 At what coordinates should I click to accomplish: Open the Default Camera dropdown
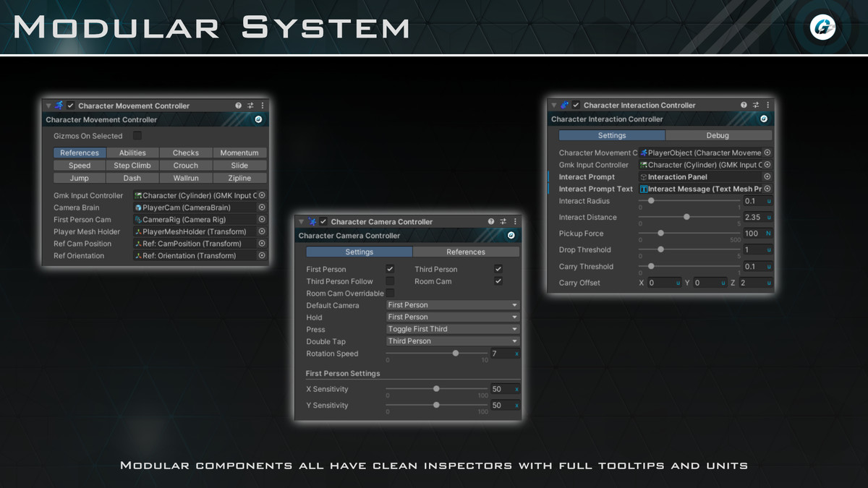(x=452, y=304)
